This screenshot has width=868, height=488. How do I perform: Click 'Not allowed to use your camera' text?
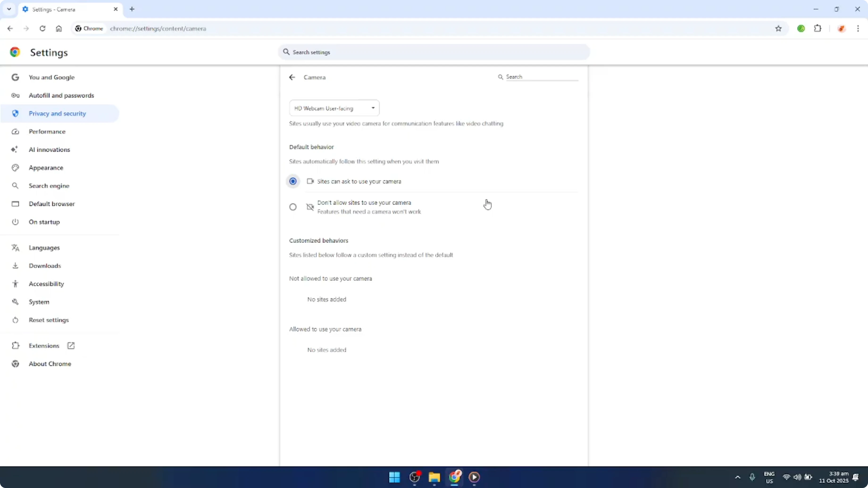(x=330, y=278)
